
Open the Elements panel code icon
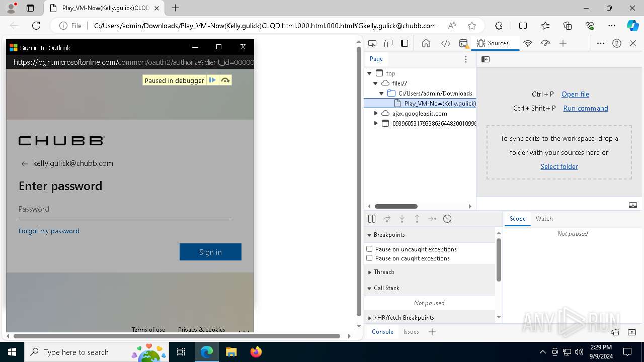[x=446, y=43]
